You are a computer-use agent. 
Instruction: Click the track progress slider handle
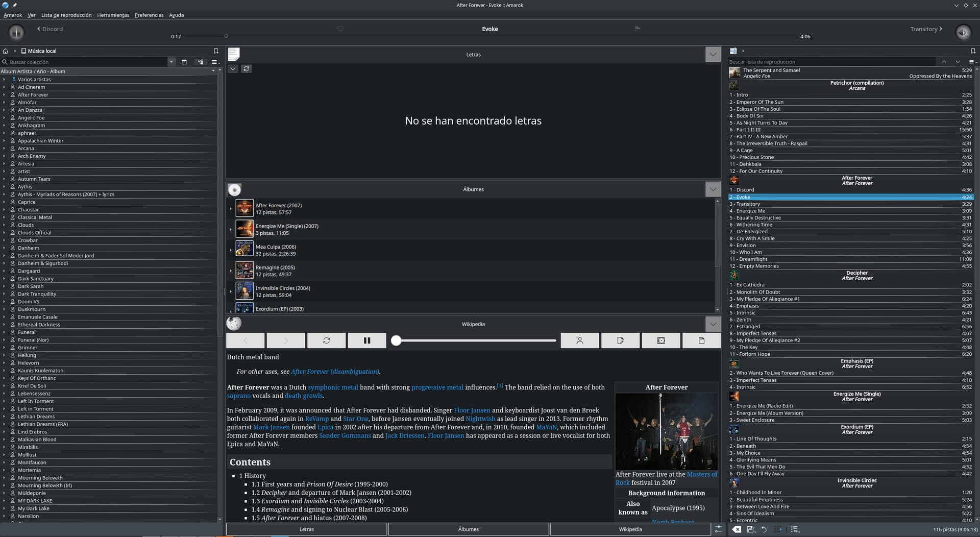(x=226, y=36)
